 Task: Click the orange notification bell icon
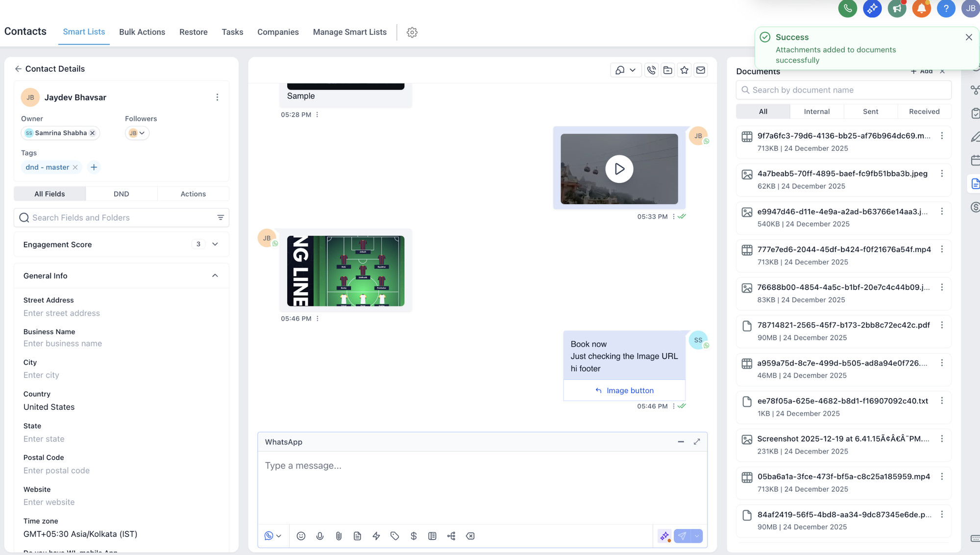point(921,8)
